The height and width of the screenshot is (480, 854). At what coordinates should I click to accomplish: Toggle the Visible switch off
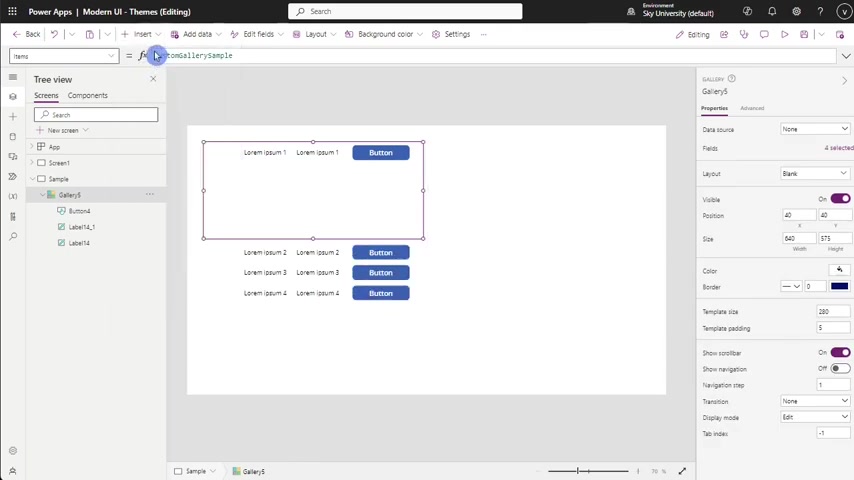tap(840, 199)
